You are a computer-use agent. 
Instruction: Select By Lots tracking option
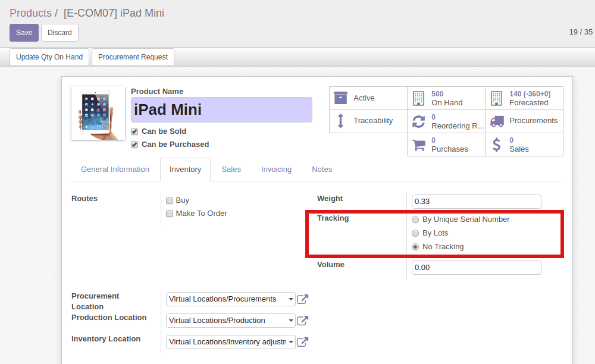tap(415, 233)
